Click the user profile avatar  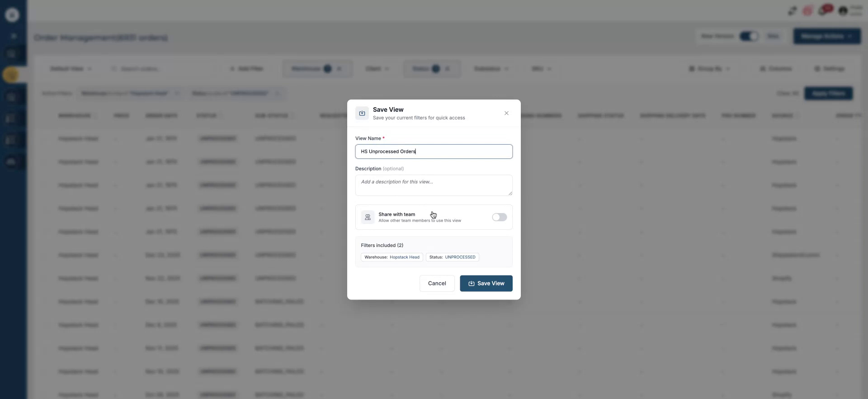tap(843, 11)
